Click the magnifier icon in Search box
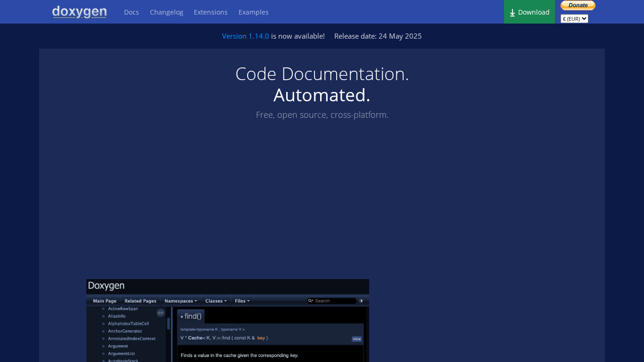Screen dimensions: 644x362 click(311, 301)
